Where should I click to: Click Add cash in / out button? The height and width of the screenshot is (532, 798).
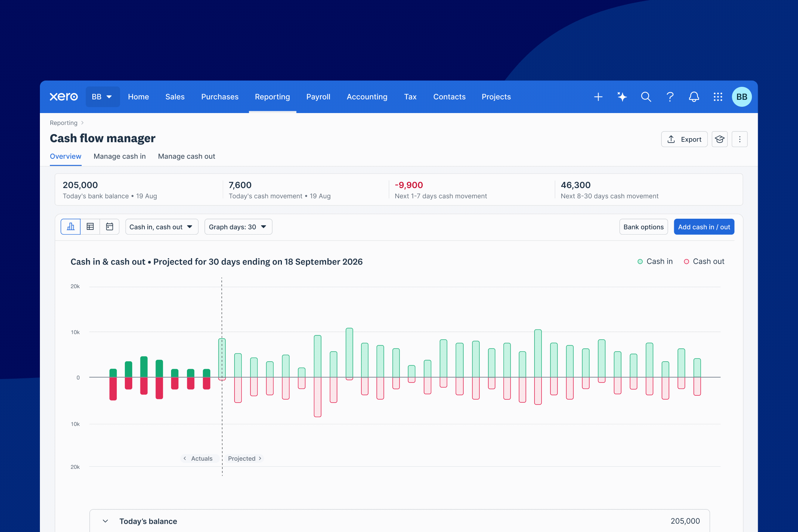point(704,227)
